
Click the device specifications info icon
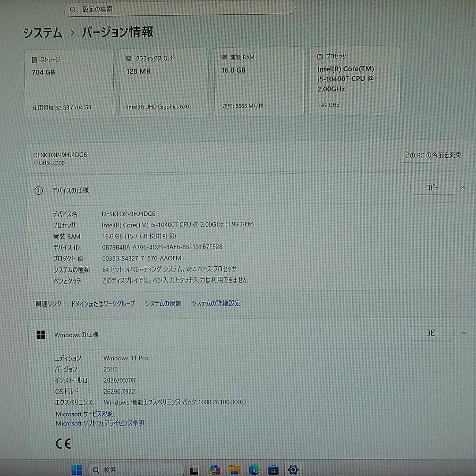(x=38, y=191)
